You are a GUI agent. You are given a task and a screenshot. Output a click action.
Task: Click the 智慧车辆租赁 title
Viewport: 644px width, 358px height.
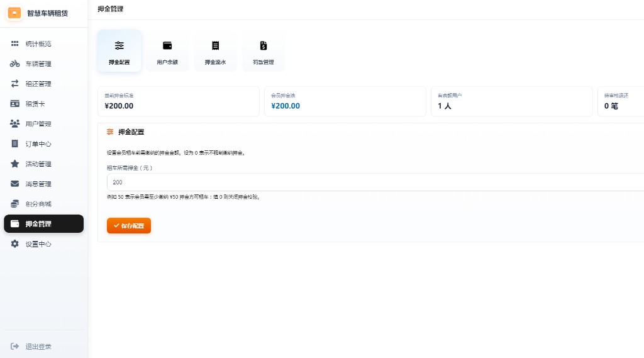tap(48, 13)
